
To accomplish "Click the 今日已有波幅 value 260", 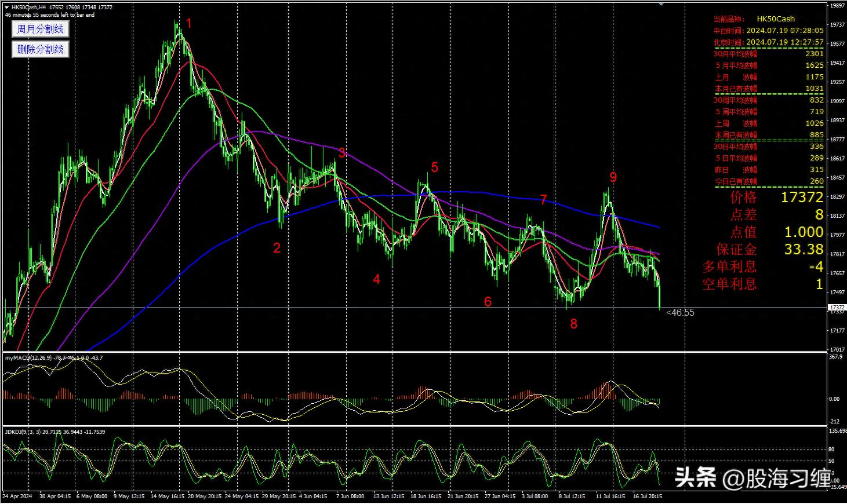I will tap(817, 181).
